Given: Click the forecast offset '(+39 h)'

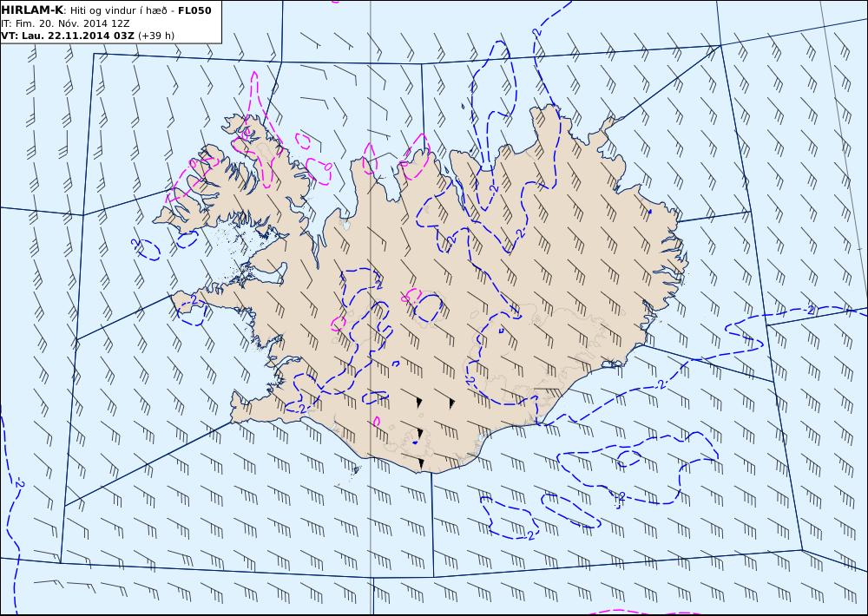Looking at the screenshot, I should click(156, 36).
